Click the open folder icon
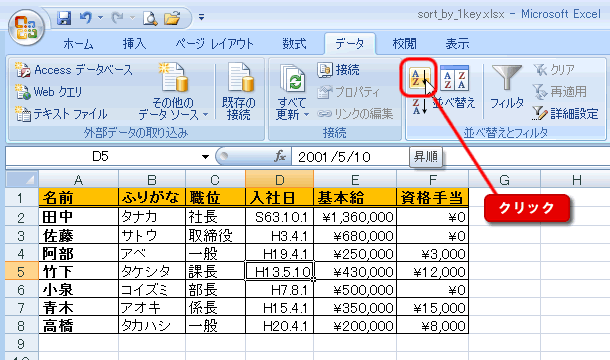 pos(172,18)
